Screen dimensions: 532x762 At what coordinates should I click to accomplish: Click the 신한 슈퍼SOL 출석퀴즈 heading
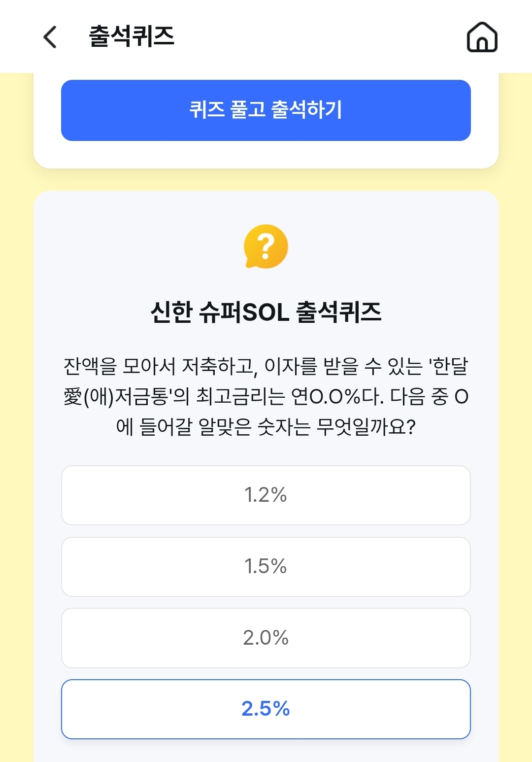point(266,312)
